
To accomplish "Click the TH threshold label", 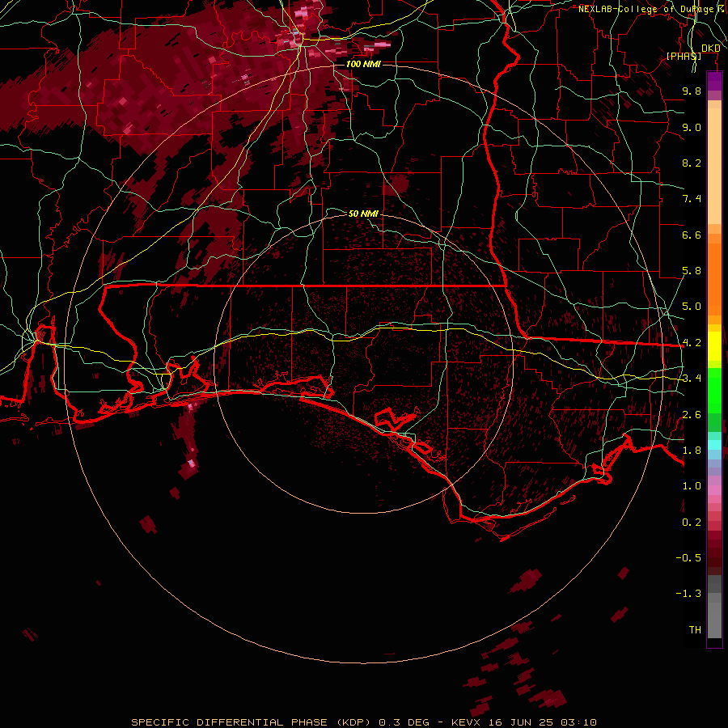I will tap(695, 630).
